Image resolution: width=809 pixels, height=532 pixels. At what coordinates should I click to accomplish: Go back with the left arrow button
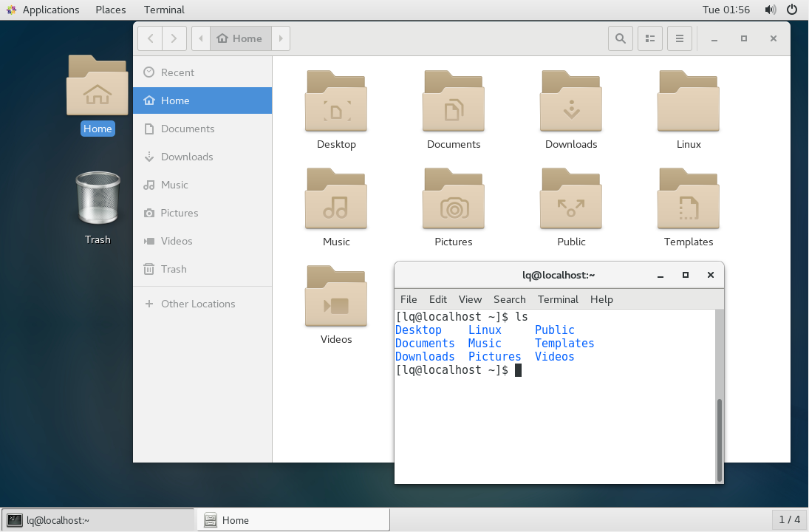coord(150,38)
